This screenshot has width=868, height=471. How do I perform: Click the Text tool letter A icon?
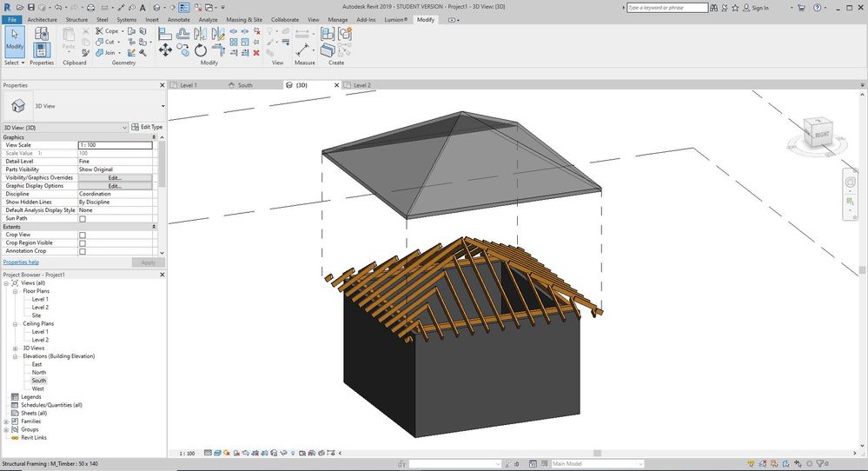tap(142, 7)
